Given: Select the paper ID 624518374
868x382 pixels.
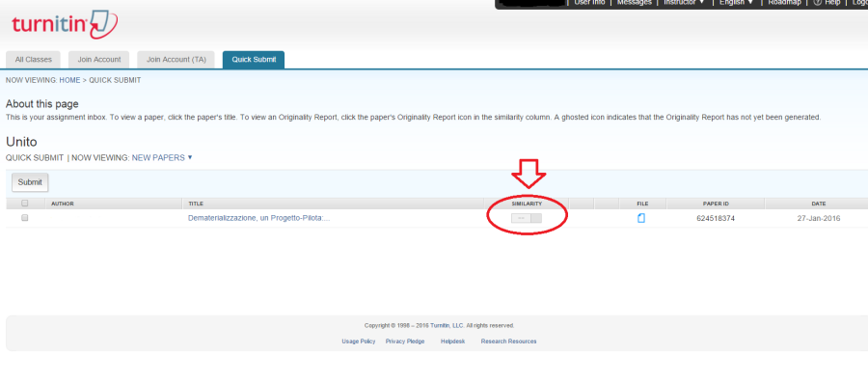Looking at the screenshot, I should [716, 218].
